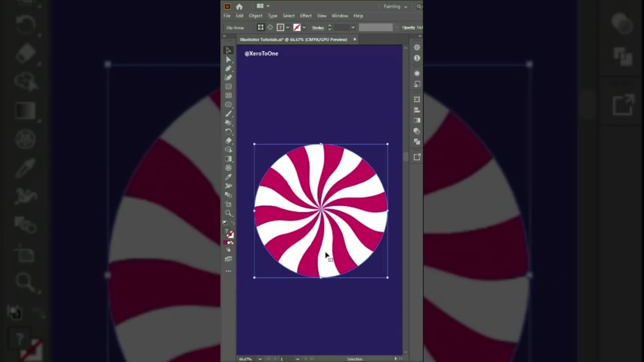Select the Gradient tool
Image resolution: width=644 pixels, height=362 pixels.
228,159
